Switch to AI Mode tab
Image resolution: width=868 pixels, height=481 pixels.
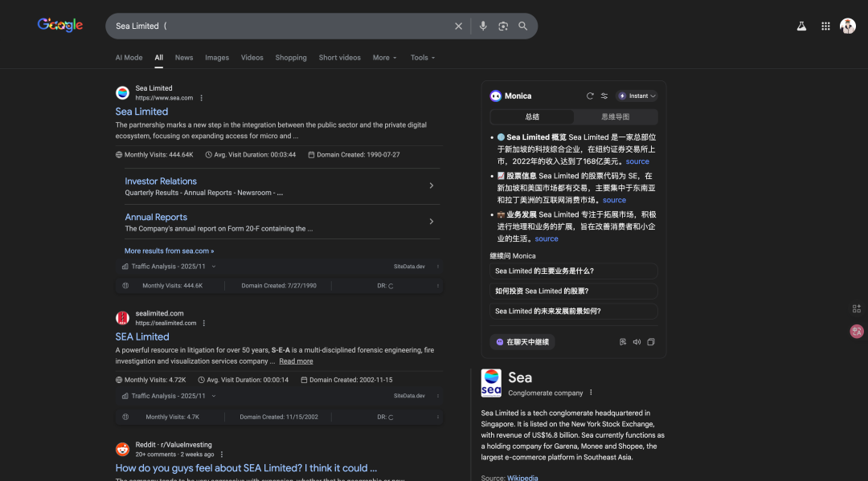pos(129,58)
